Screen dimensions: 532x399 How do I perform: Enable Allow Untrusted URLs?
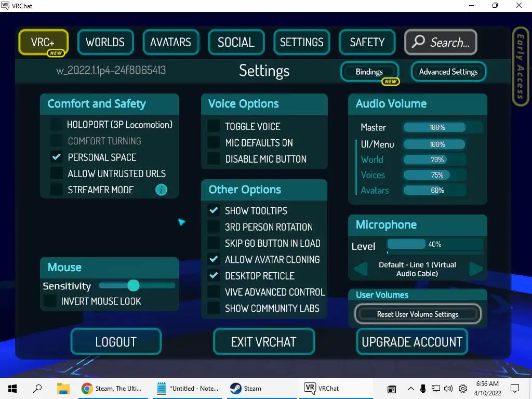[x=56, y=174]
